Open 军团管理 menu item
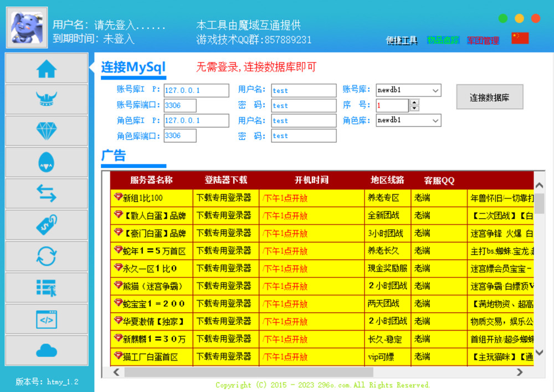Viewport: 554px width, 392px height. (x=483, y=40)
